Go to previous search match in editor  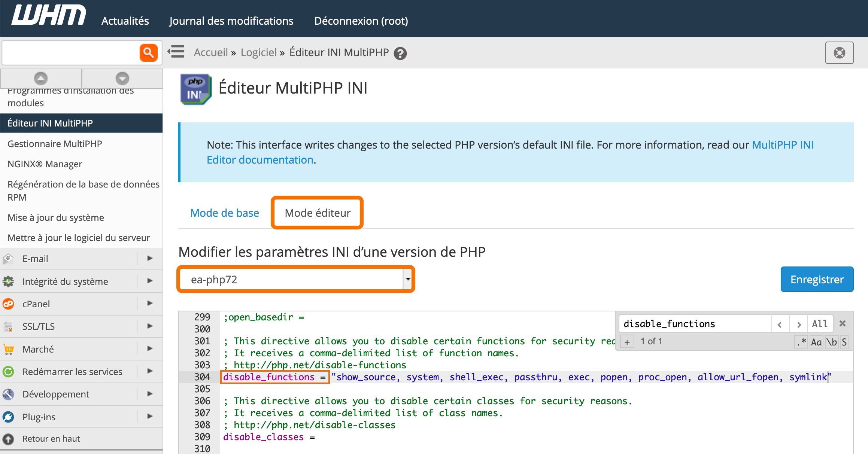[780, 324]
